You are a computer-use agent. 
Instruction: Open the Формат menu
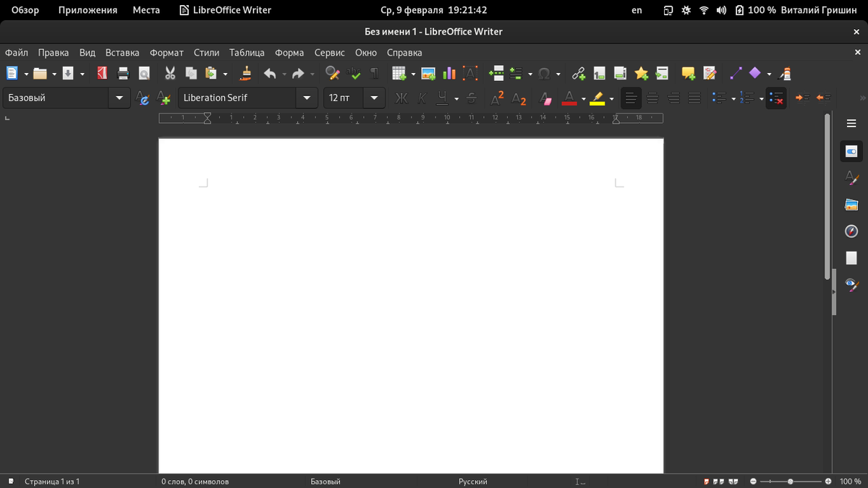[x=167, y=53]
